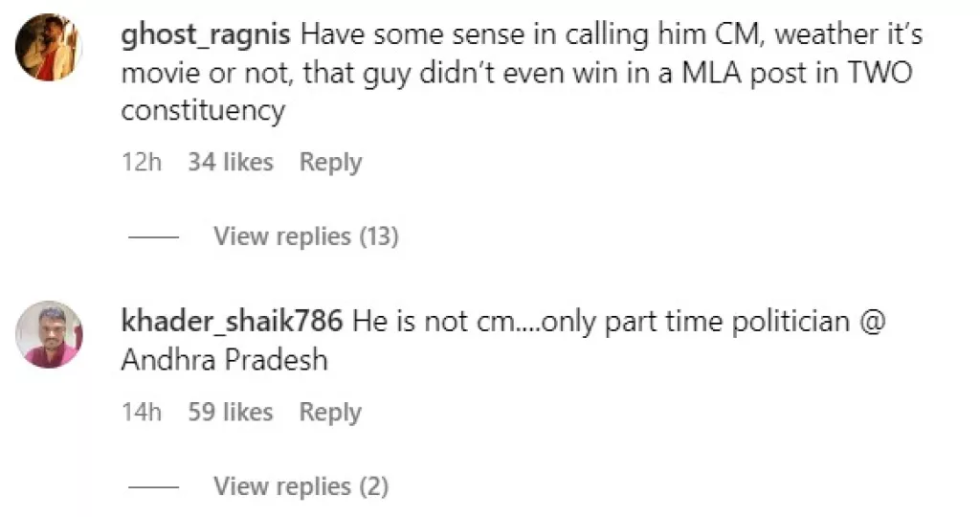The image size is (980, 517).
Task: Click the "@" symbol in khader_shaik786's comment
Action: 873,323
